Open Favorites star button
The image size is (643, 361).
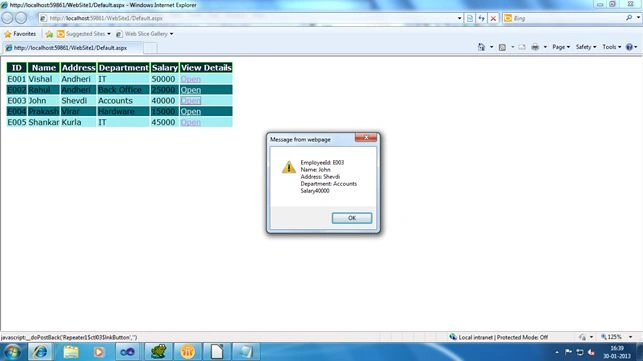coord(20,34)
